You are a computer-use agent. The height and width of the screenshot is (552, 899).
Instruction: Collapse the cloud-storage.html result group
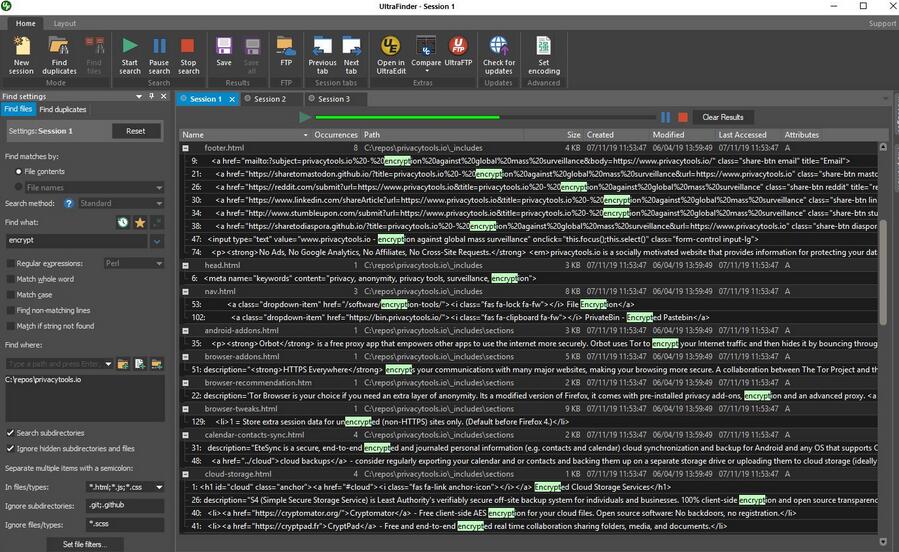point(186,475)
